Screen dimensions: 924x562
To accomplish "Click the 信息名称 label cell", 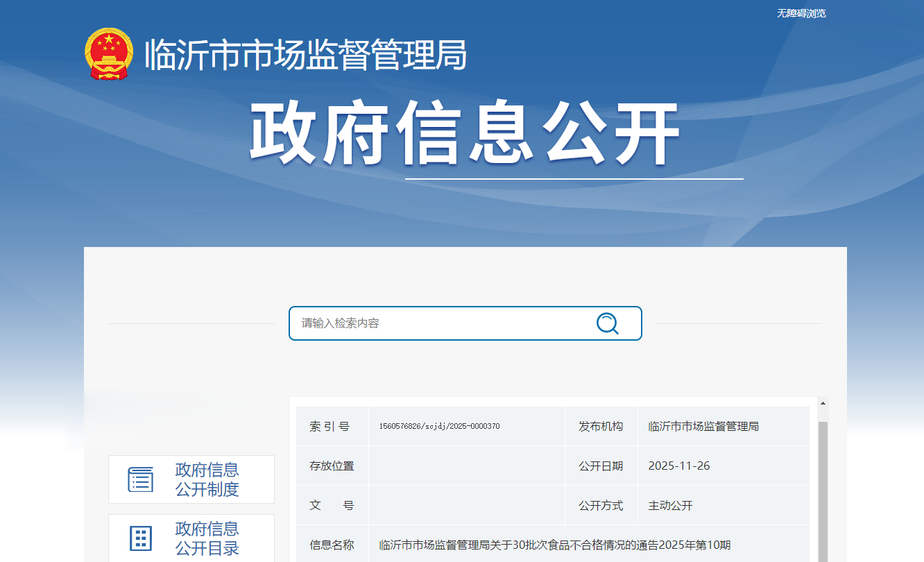I will [x=332, y=545].
